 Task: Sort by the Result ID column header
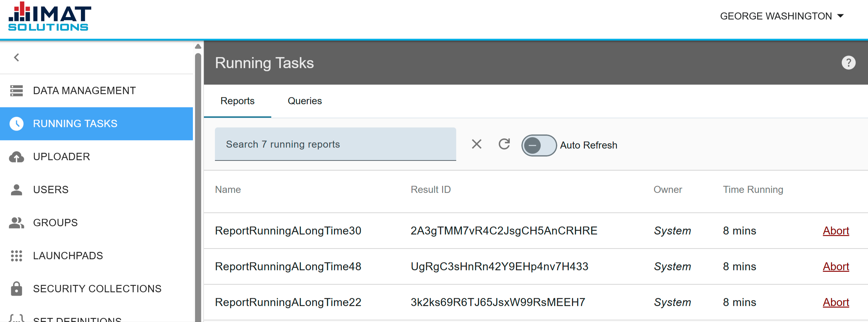click(x=430, y=190)
